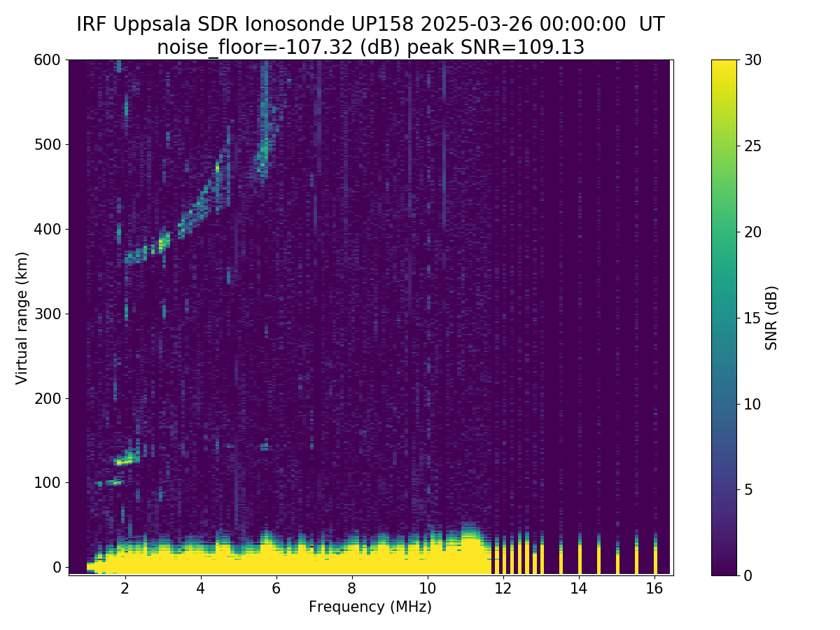Click the 'Frequency (MHz)' x-axis label
This screenshot has height=630, width=840.
[370, 607]
